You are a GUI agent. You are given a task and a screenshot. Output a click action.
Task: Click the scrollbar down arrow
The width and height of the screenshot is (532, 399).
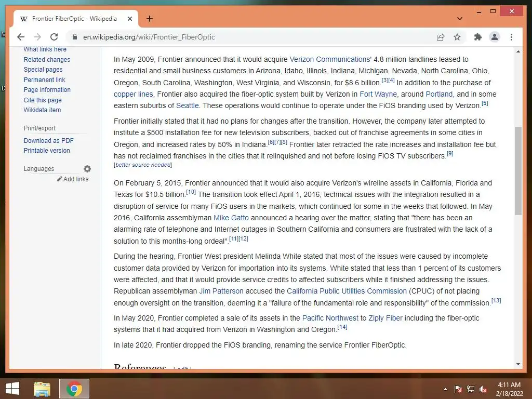518,364
